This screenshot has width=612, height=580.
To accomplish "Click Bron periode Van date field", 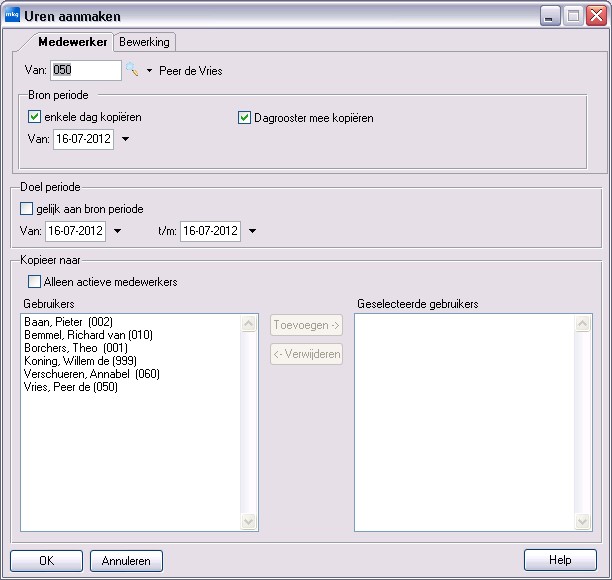I will pos(84,139).
